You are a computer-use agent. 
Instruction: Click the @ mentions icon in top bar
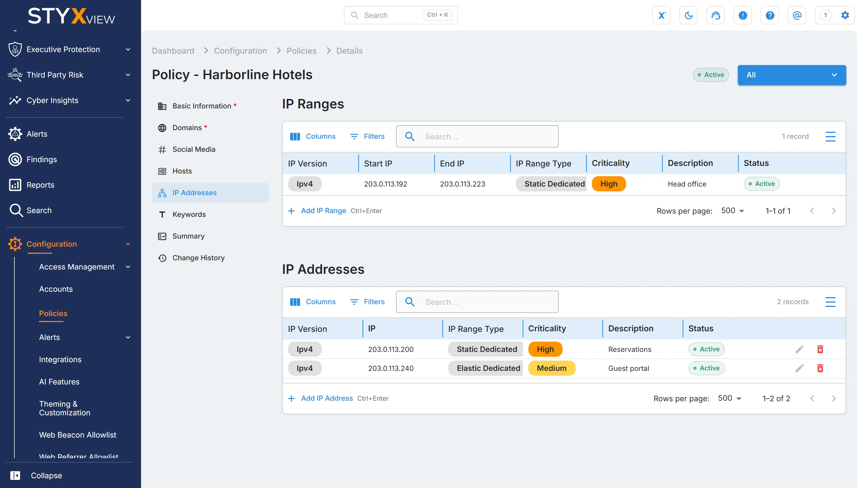coord(797,15)
